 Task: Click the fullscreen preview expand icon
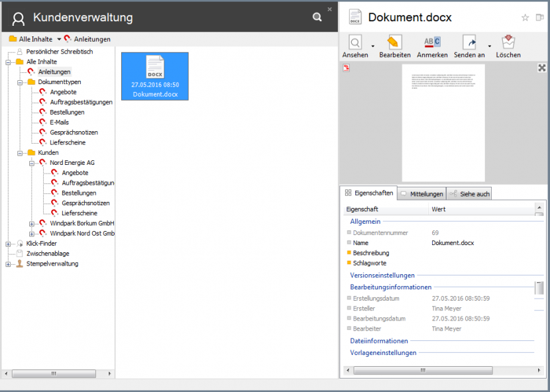point(542,68)
